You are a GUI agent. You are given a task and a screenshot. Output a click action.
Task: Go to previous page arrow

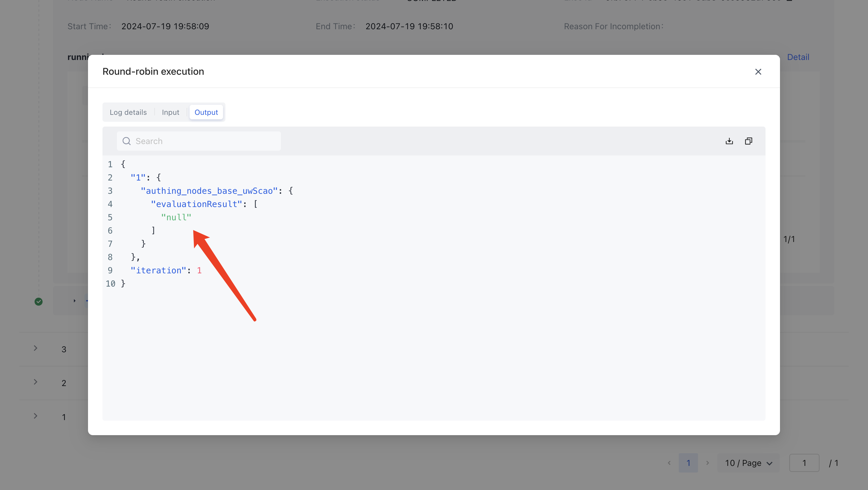[669, 463]
